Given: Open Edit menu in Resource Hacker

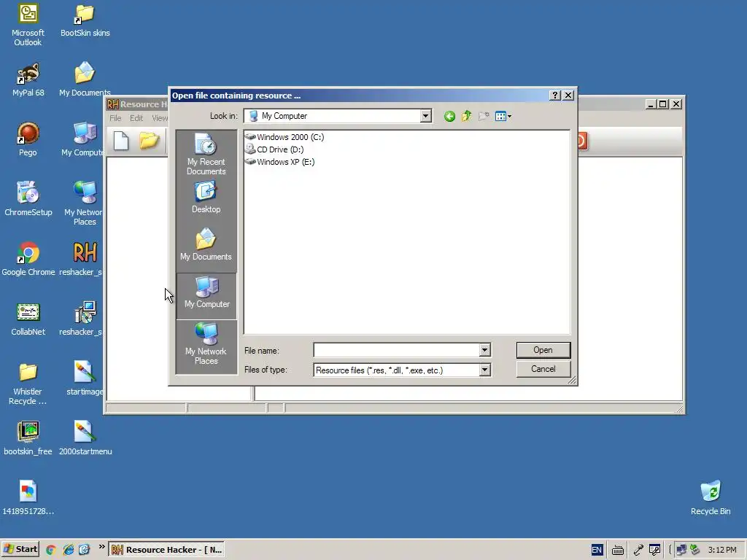Looking at the screenshot, I should click(136, 118).
